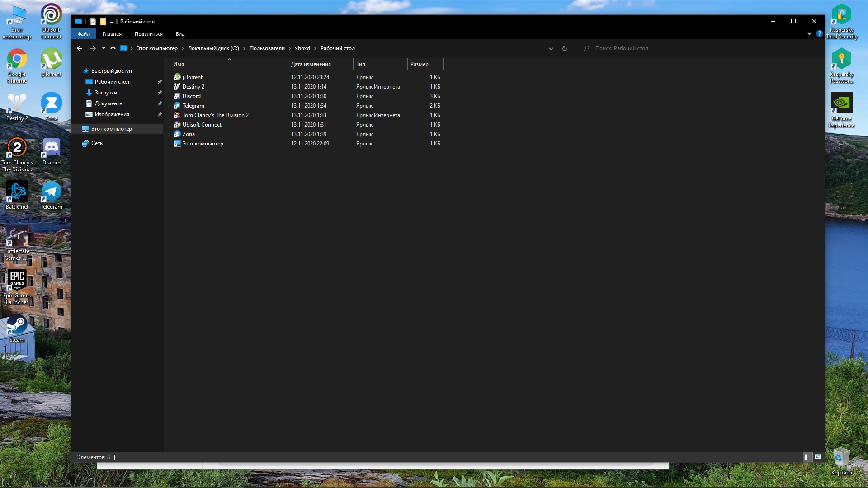Screen dimensions: 868x488
Task: Expand address bar history dropdown
Action: coord(551,48)
